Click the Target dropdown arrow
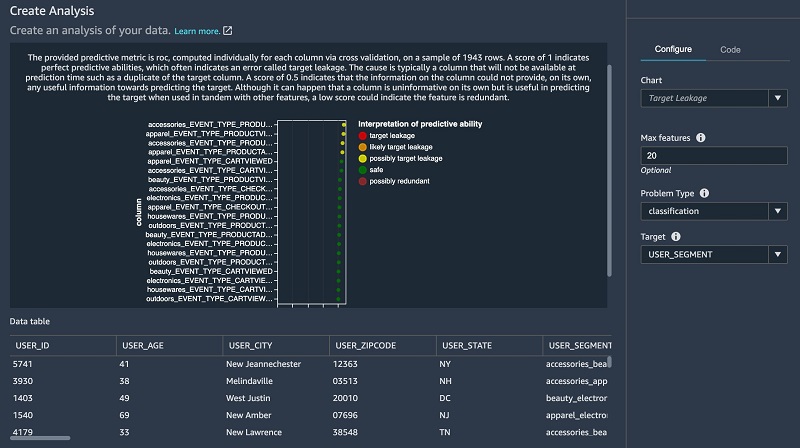Image resolution: width=800 pixels, height=448 pixels. 778,255
